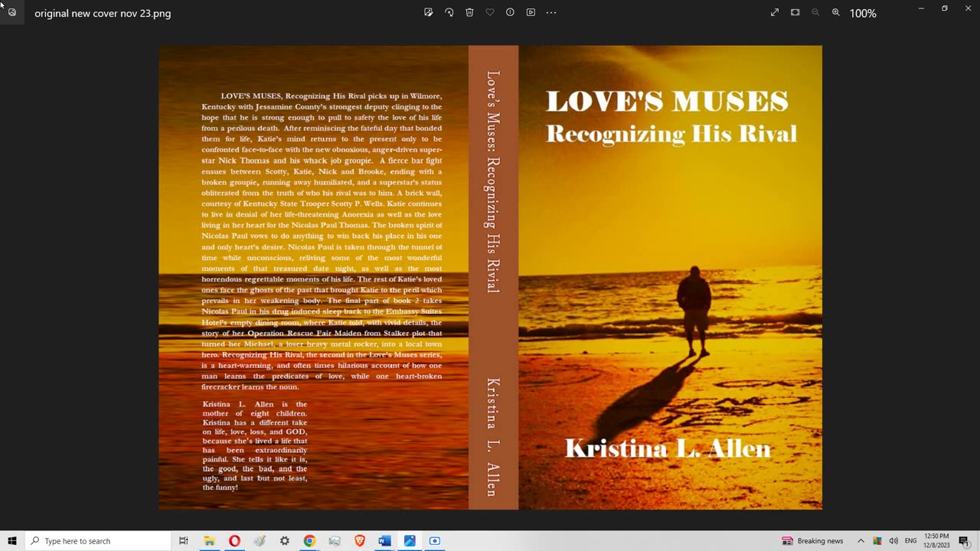Open Task View on the taskbar

184,541
